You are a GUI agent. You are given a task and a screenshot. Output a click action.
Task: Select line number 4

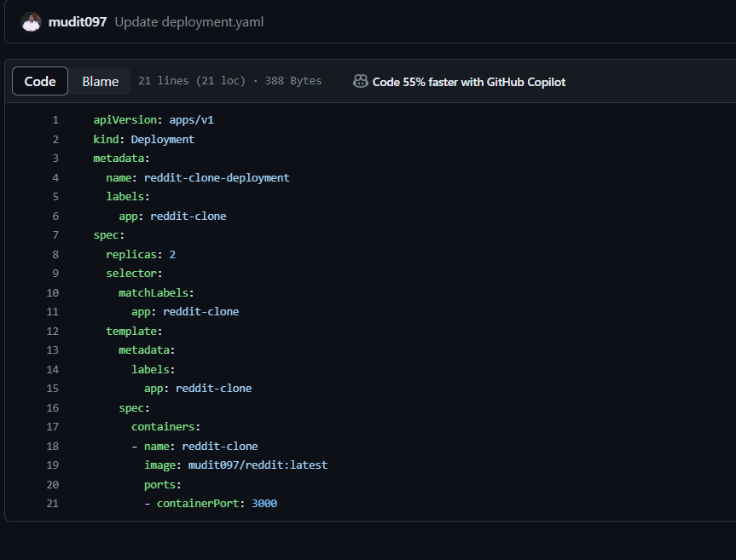(x=55, y=178)
